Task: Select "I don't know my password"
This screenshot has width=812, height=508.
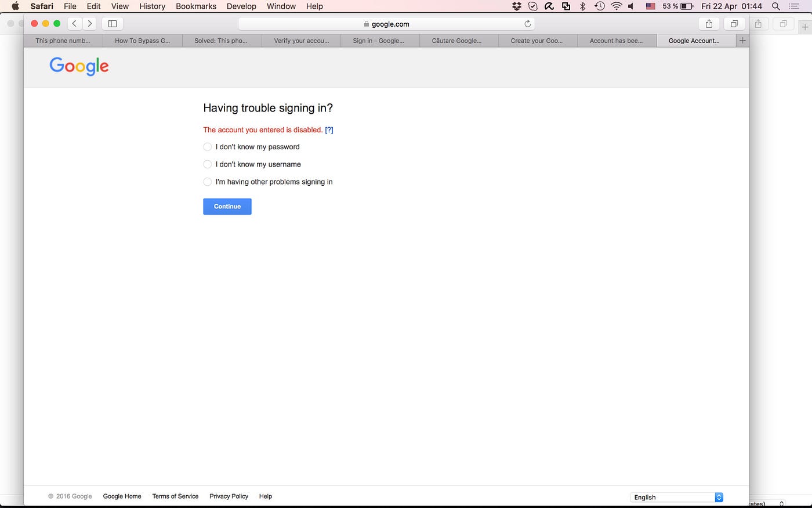Action: [208, 147]
